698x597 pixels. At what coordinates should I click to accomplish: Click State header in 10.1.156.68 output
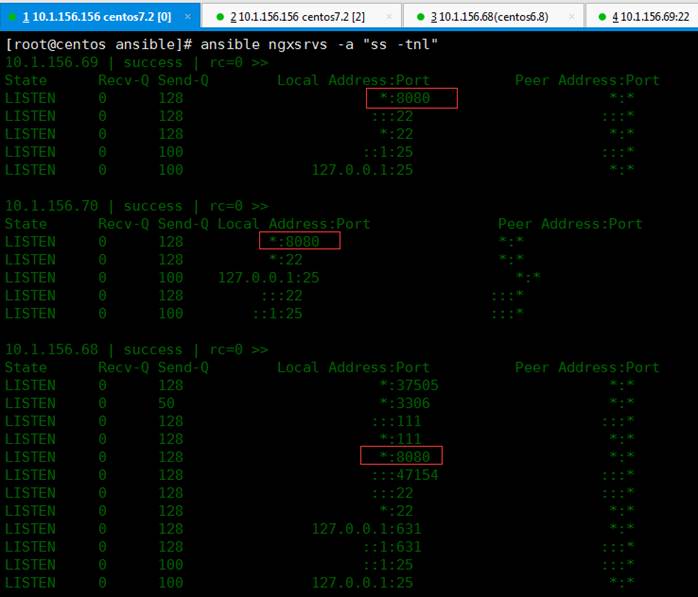point(26,368)
